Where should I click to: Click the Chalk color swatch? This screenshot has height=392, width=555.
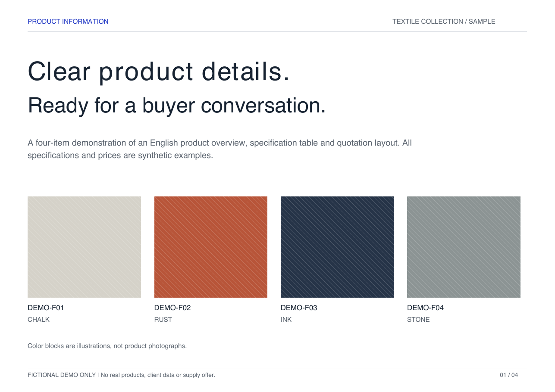pyautogui.click(x=84, y=247)
